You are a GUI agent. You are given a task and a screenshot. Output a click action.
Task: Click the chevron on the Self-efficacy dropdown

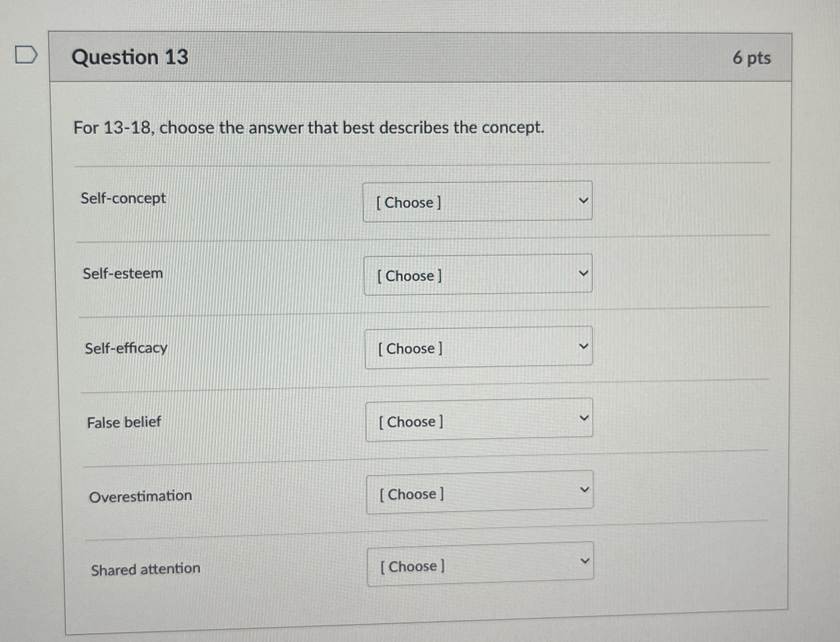point(584,345)
